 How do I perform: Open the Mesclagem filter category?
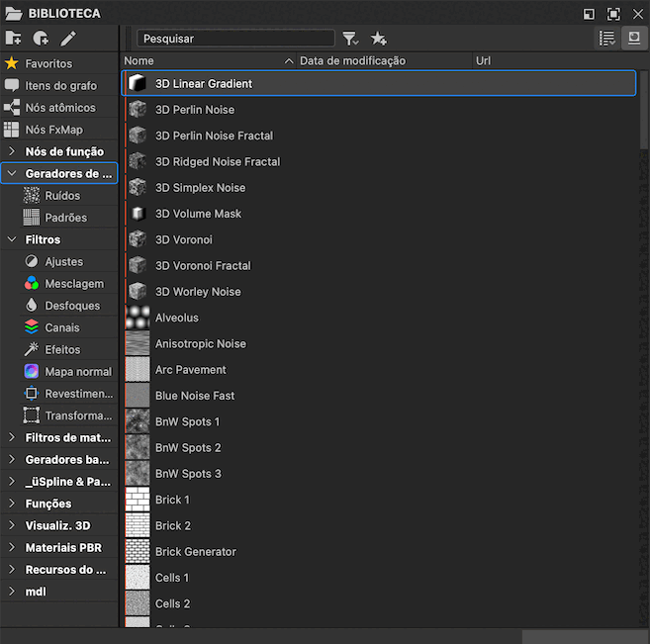coord(73,284)
